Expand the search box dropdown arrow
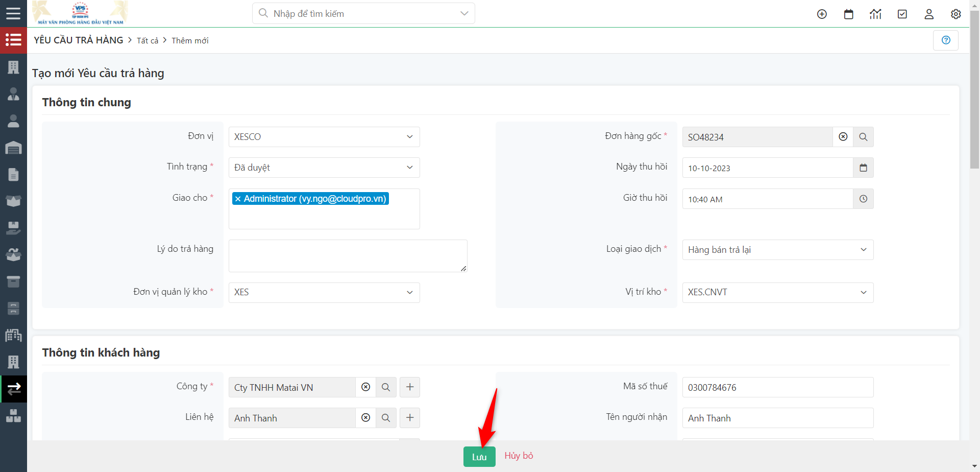 coord(464,13)
